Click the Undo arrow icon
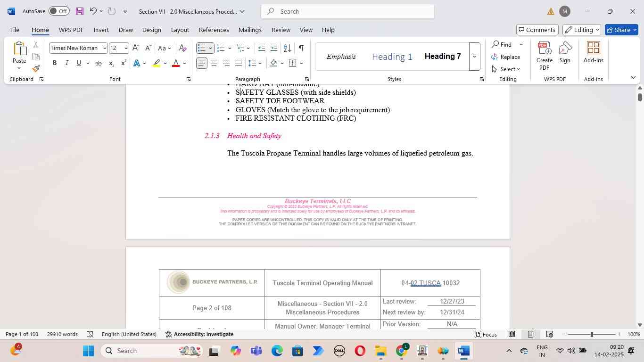Image resolution: width=644 pixels, height=362 pixels. [x=93, y=11]
